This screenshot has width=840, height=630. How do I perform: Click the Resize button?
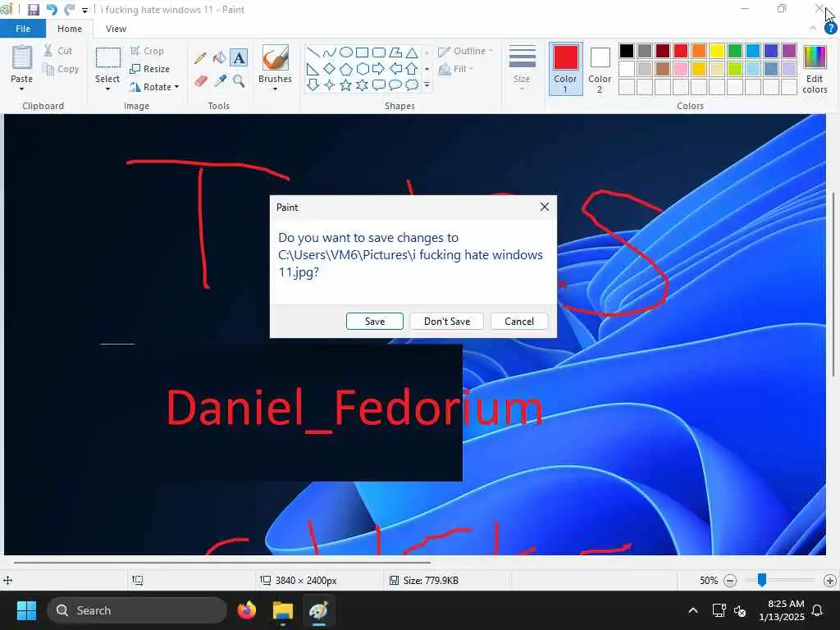tap(150, 69)
